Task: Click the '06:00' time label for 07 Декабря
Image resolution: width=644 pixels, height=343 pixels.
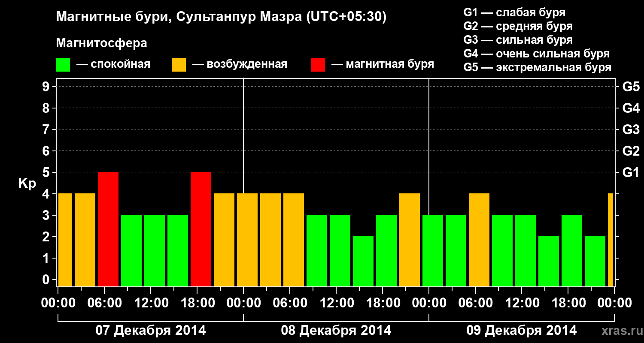Action: 104,303
